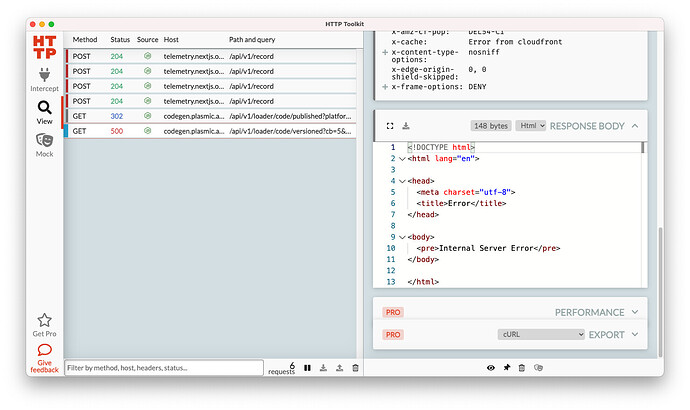690x410 pixels.
Task: Click the details pane vertical scrollbar
Action: click(660, 292)
